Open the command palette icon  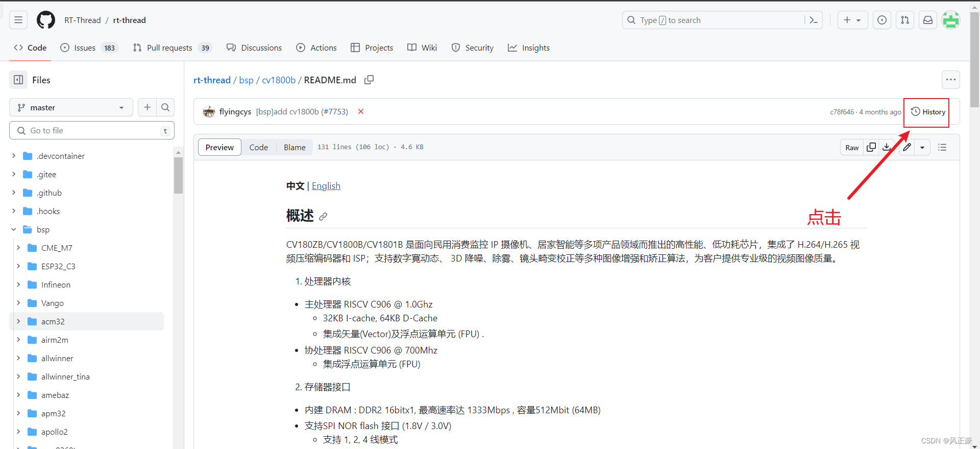coord(814,20)
